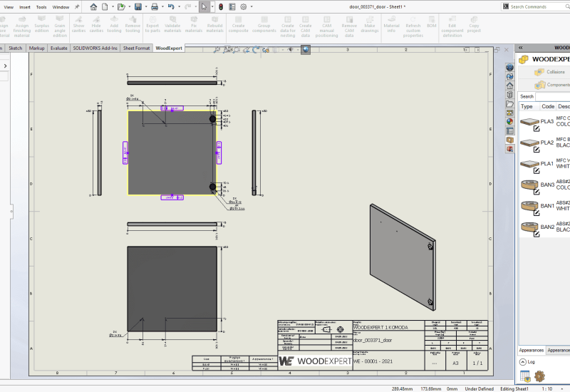
Task: Open the dropdown arrow beside New document
Action: click(x=112, y=7)
